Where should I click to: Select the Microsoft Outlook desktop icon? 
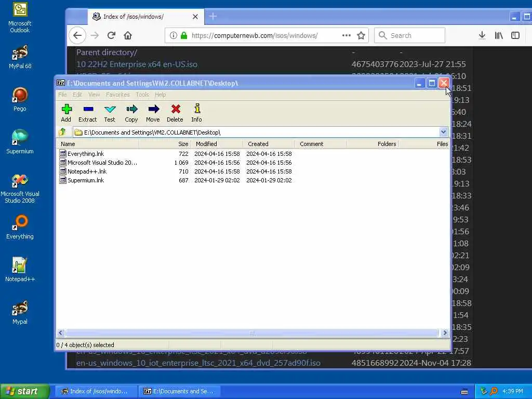pyautogui.click(x=20, y=18)
